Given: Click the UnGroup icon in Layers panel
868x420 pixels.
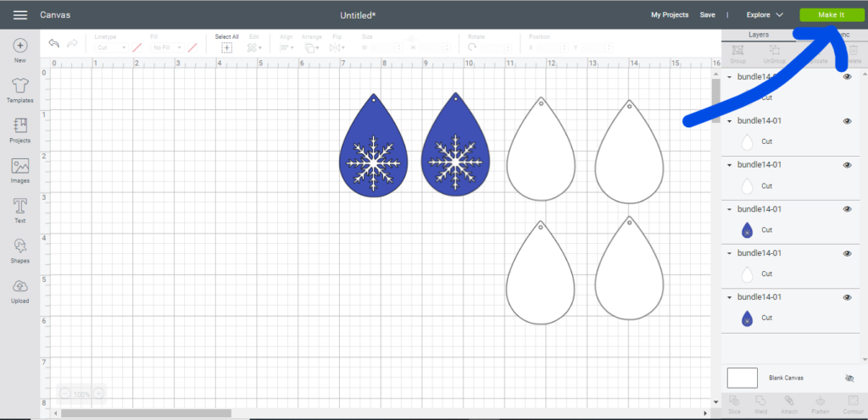Looking at the screenshot, I should click(775, 49).
